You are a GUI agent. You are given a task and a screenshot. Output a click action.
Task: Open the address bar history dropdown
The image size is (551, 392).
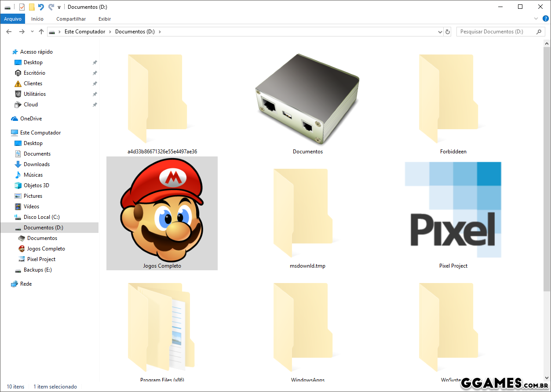(x=440, y=32)
